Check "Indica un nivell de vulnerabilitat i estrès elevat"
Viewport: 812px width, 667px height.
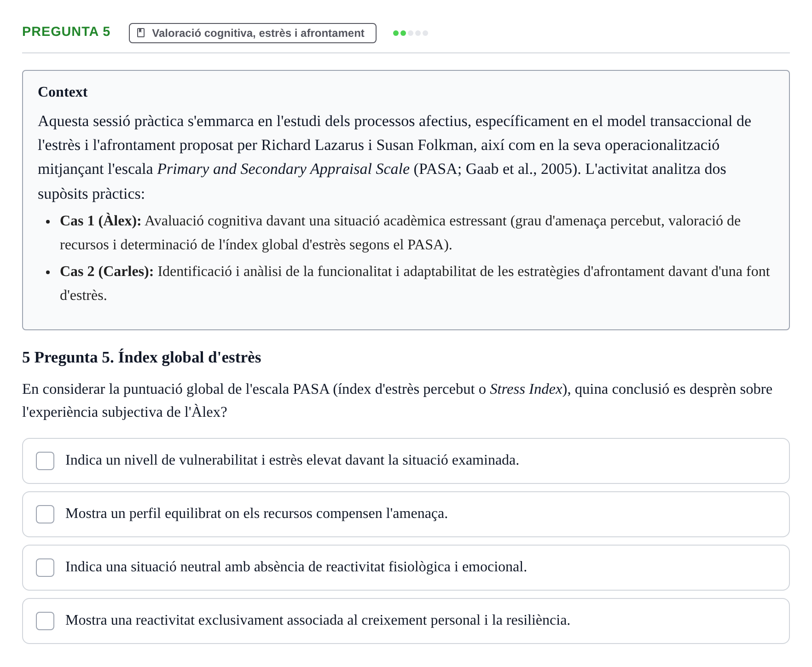[x=45, y=461]
